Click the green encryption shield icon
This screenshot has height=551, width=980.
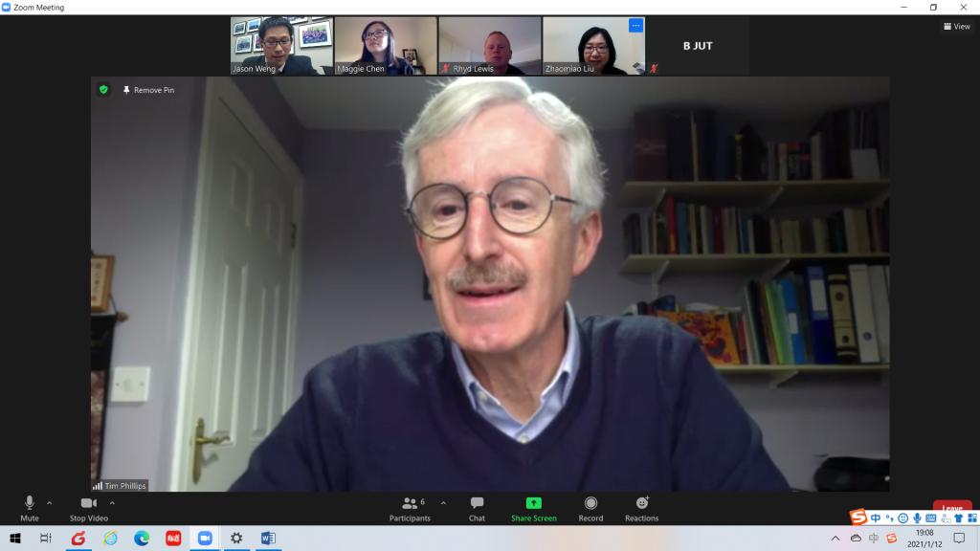[103, 90]
